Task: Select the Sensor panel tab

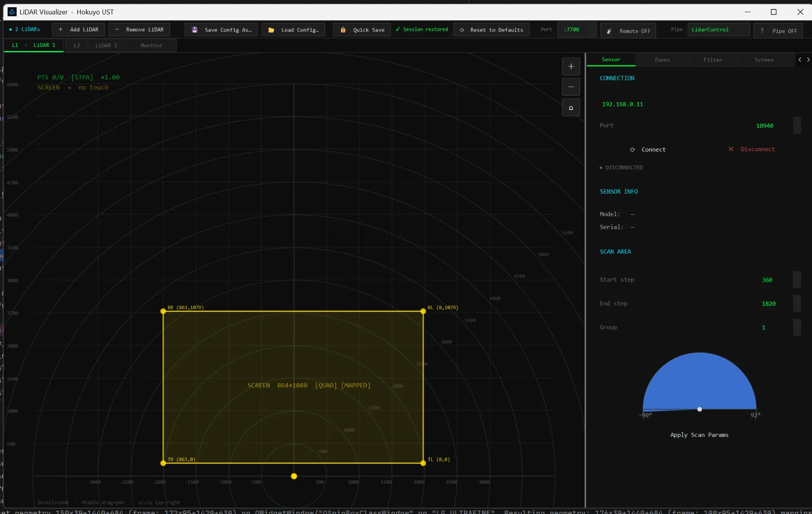Action: [611, 60]
